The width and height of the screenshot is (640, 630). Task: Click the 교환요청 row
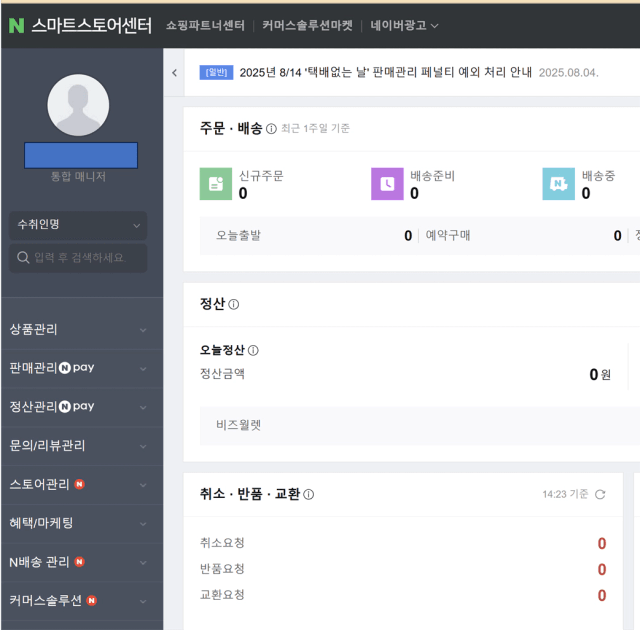click(x=403, y=595)
